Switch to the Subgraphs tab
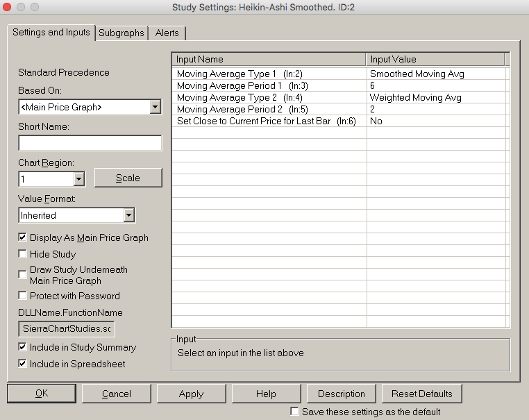This screenshot has width=529, height=420. point(121,33)
